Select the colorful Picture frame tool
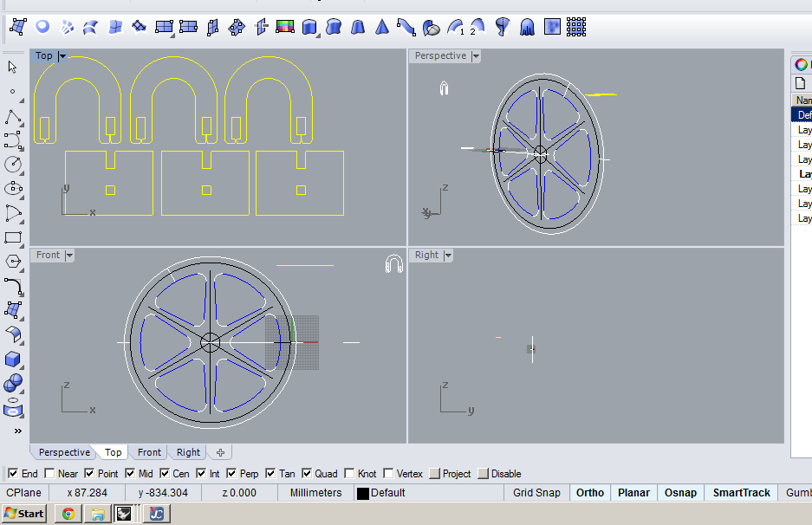Screen dimensions: 812x525 click(285, 27)
